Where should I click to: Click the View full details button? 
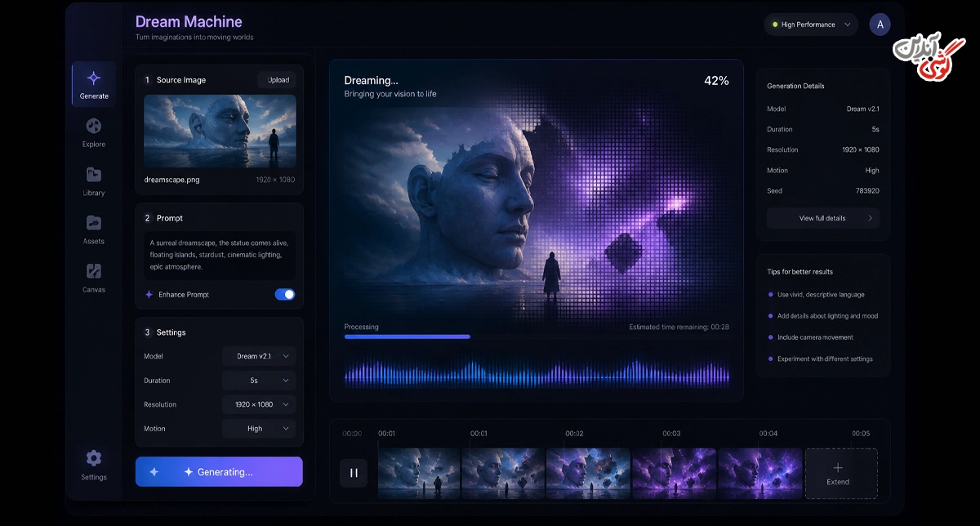(x=823, y=218)
